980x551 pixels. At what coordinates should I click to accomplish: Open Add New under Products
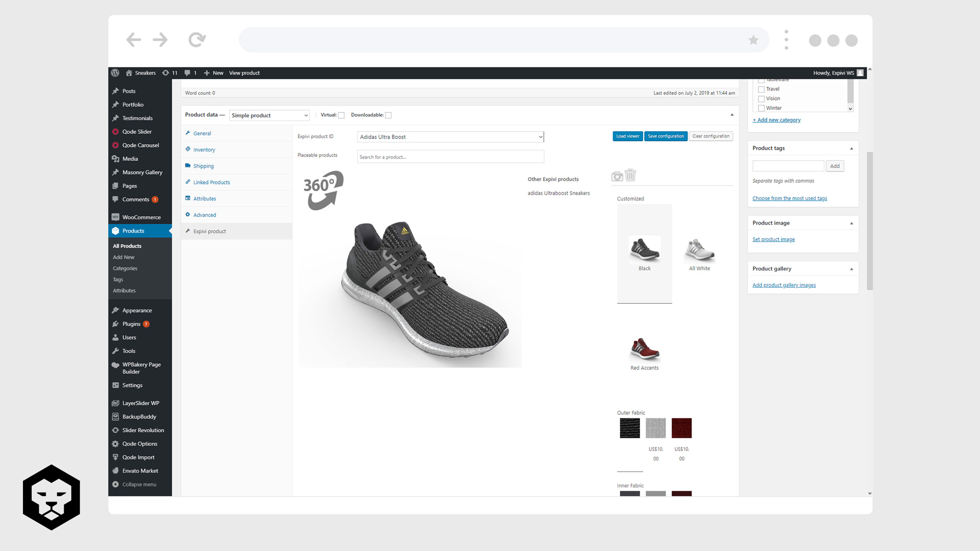point(124,257)
